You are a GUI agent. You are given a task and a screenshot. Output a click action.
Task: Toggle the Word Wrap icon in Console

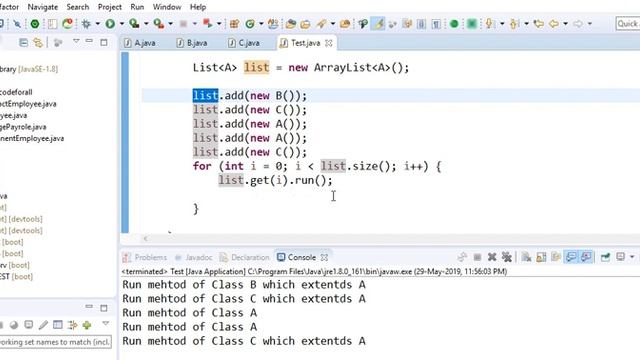(x=556, y=257)
